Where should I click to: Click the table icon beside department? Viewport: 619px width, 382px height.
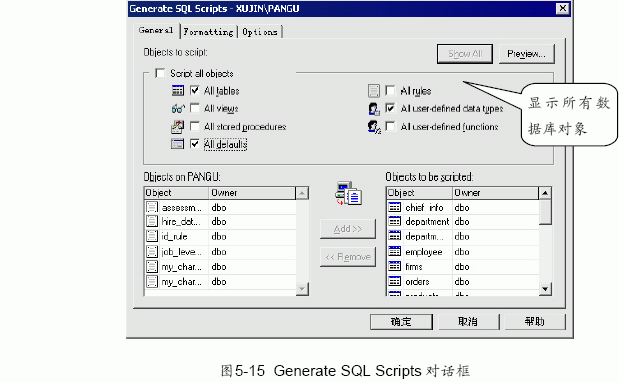pyautogui.click(x=395, y=221)
